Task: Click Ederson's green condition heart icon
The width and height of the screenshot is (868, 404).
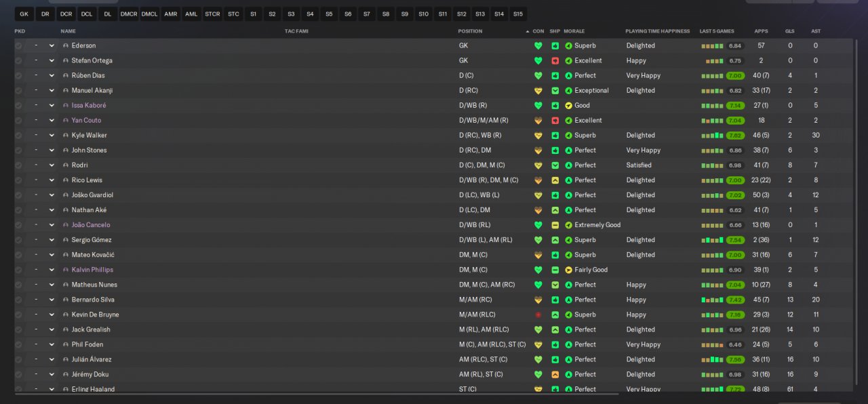Action: [538, 46]
